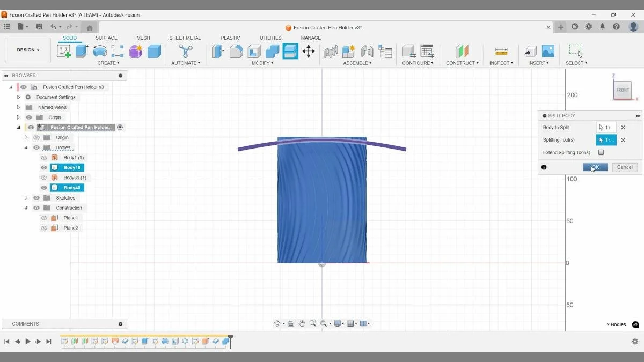Viewport: 644px width, 362px height.
Task: Open the CONSTRUCT dropdown menu
Action: (x=462, y=63)
